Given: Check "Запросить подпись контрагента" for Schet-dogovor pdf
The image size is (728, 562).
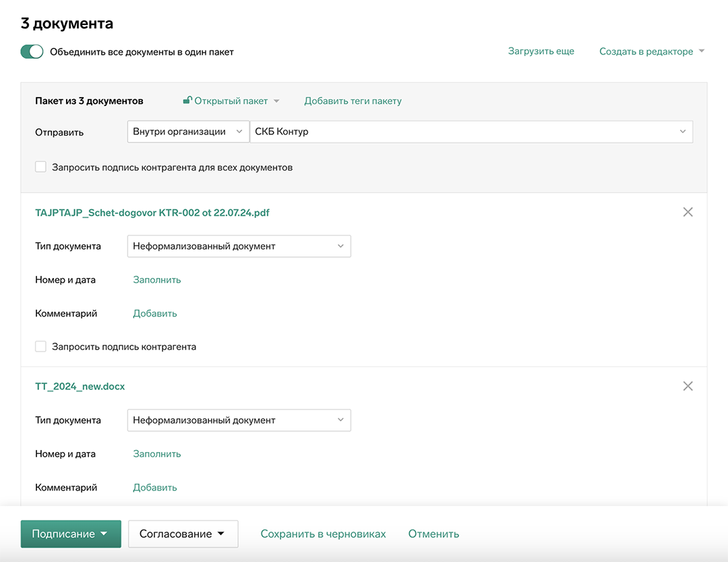Looking at the screenshot, I should tap(41, 346).
